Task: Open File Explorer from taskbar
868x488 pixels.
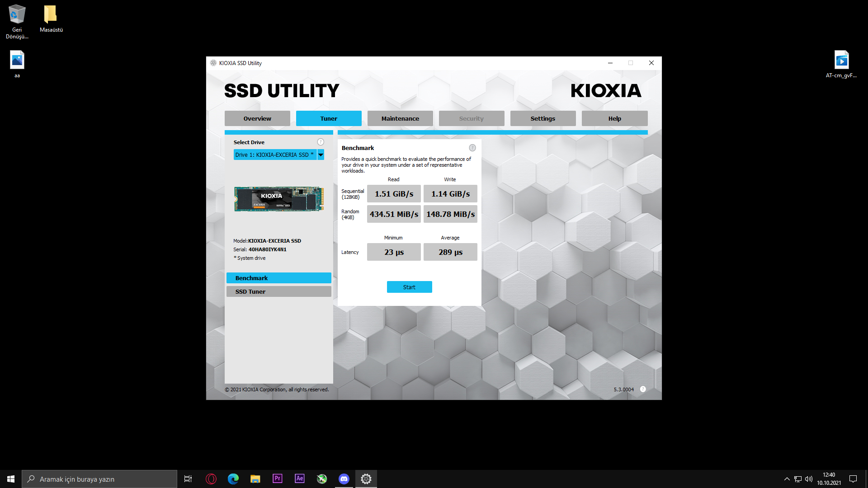Action: [255, 479]
